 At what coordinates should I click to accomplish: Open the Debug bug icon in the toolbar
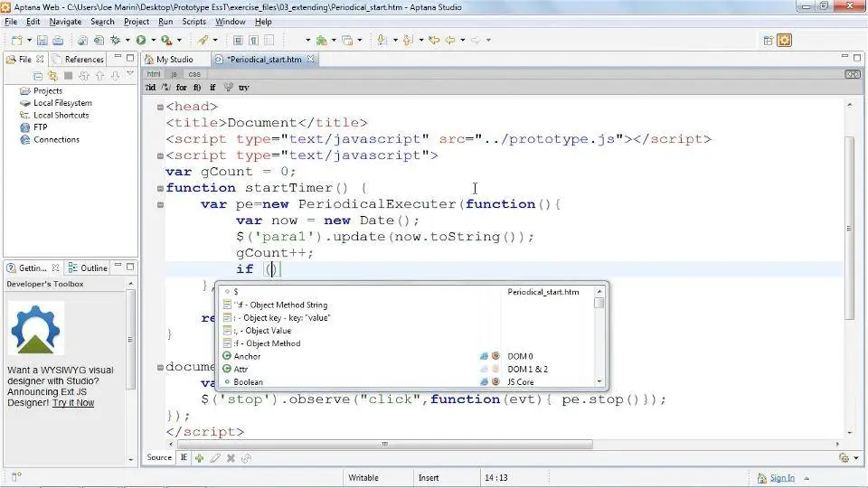[x=115, y=40]
